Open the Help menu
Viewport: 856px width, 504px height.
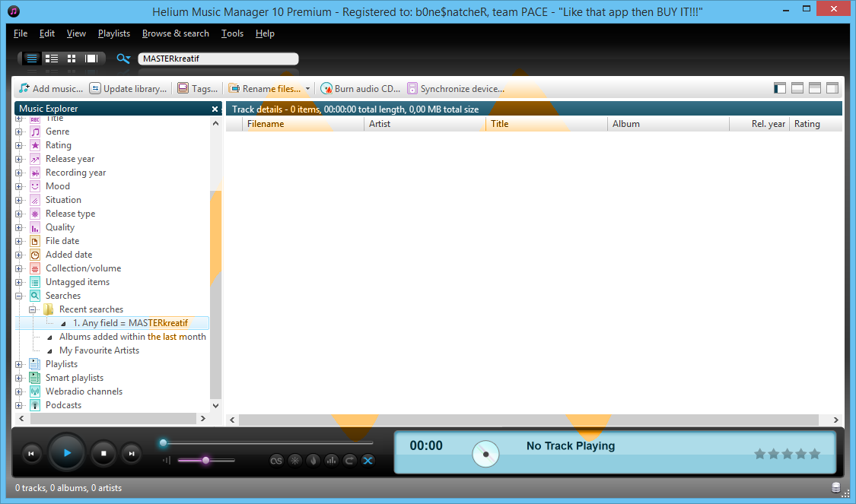coord(265,33)
